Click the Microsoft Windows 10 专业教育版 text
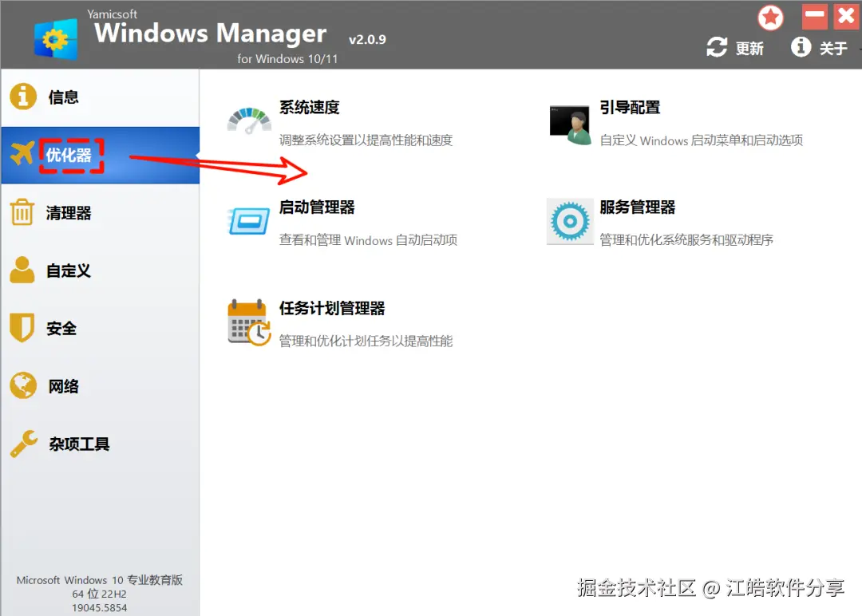The image size is (862, 616). pos(100,580)
